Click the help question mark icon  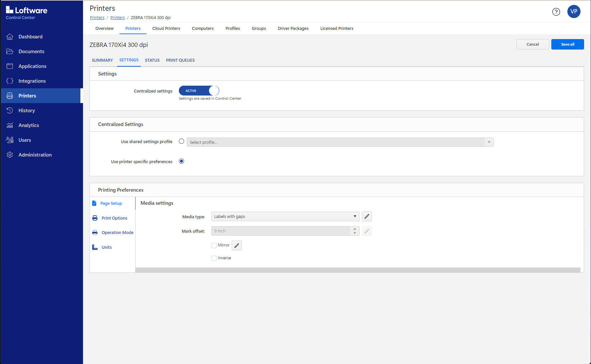click(x=556, y=12)
